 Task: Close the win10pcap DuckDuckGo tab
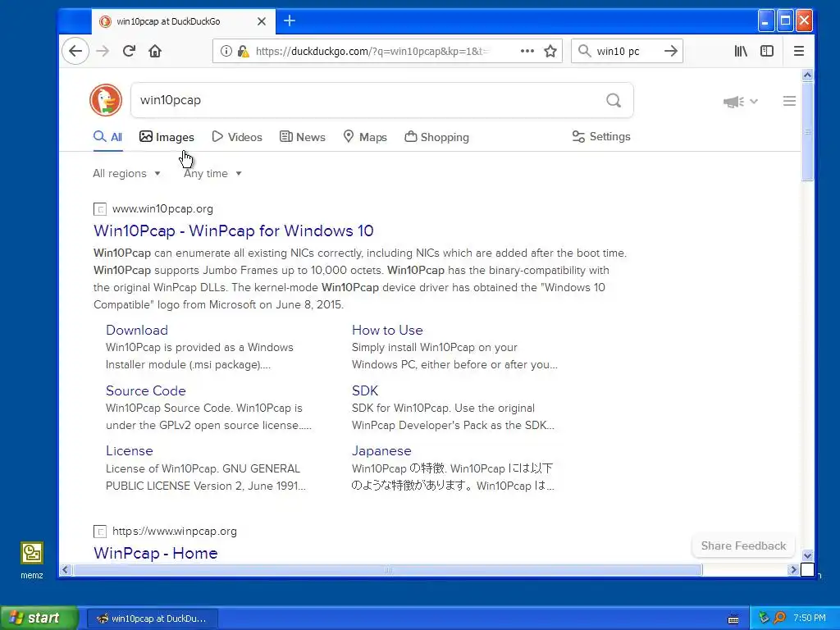click(262, 21)
